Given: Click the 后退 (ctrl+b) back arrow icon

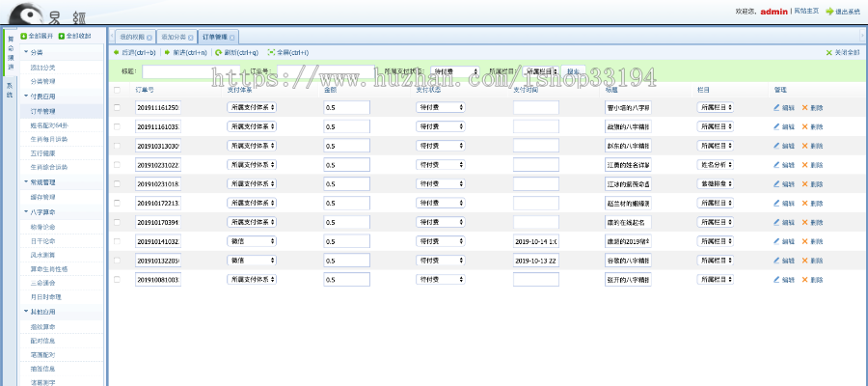Looking at the screenshot, I should [x=117, y=53].
